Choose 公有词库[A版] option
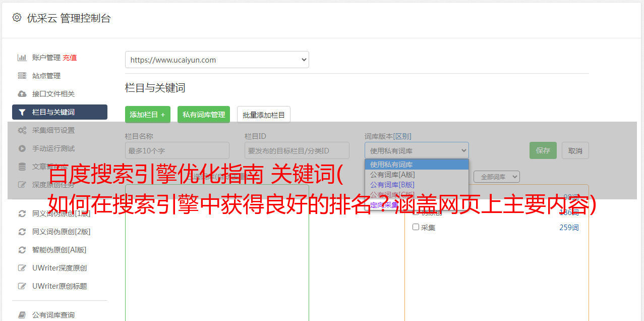Screen dimensions: 644x321 point(417,175)
